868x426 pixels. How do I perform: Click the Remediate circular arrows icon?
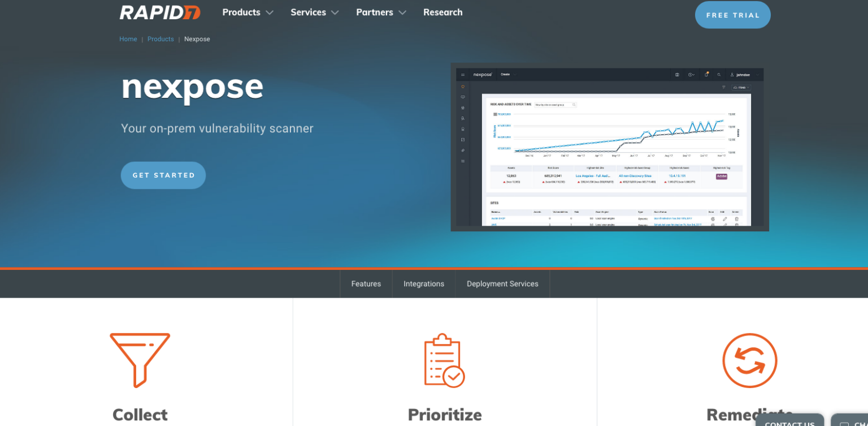coord(750,360)
